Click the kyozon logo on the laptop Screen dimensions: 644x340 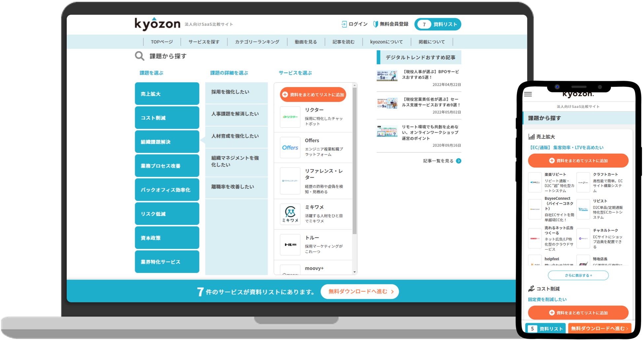[157, 24]
